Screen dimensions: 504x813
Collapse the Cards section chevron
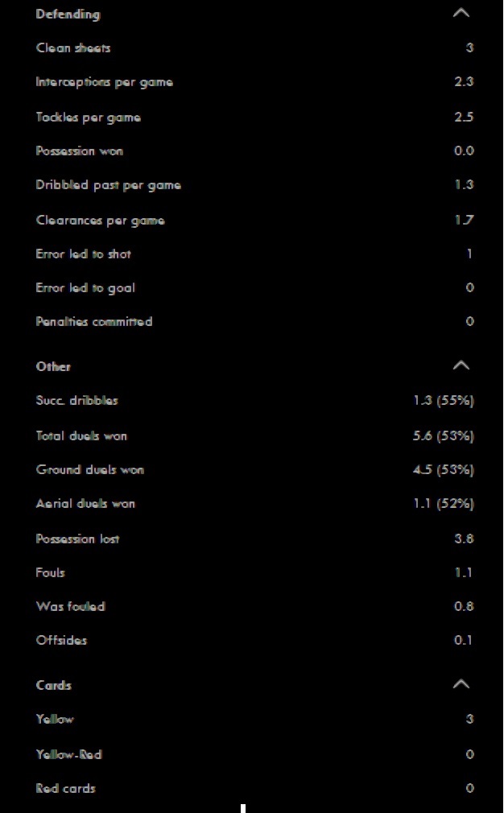coord(461,685)
